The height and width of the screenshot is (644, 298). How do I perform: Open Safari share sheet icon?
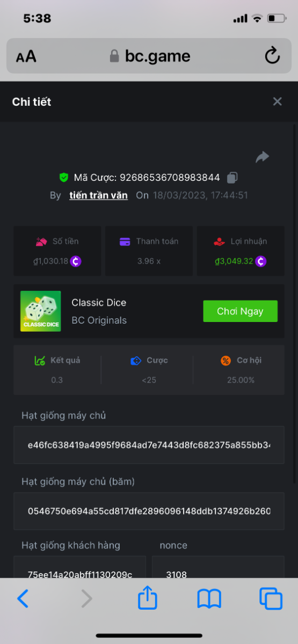coord(148,597)
